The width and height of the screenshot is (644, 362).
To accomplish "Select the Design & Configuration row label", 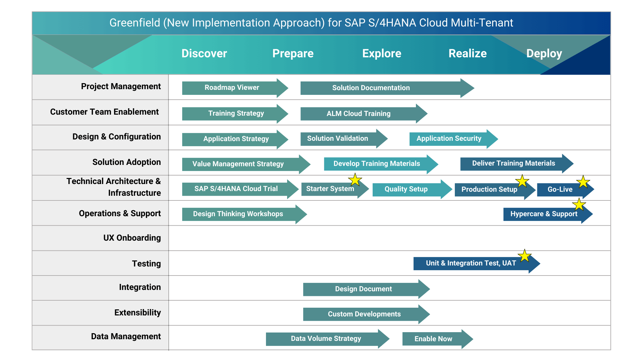I will pos(116,137).
